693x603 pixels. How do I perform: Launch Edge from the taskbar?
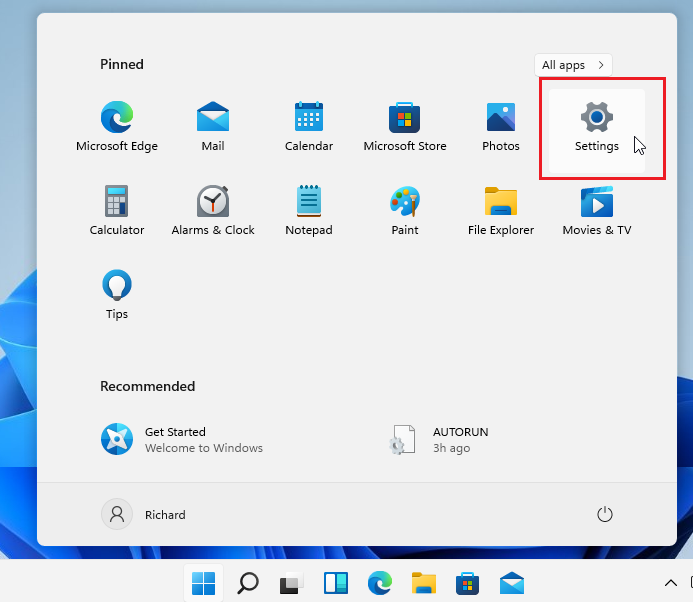point(380,583)
